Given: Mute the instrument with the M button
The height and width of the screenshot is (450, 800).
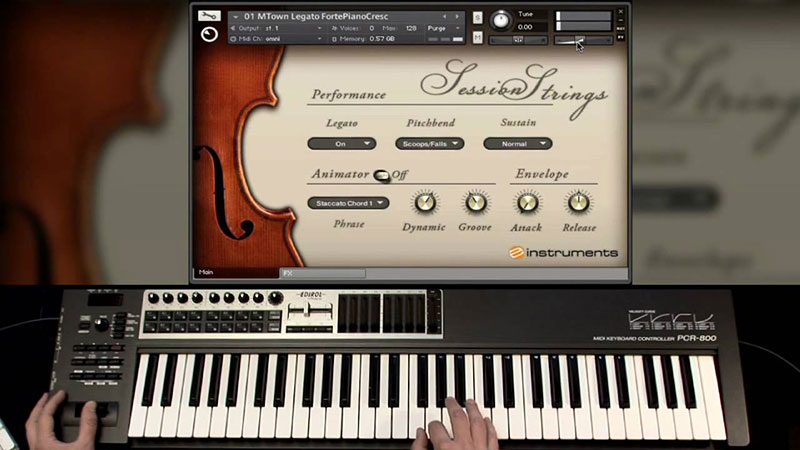Looking at the screenshot, I should (x=477, y=37).
